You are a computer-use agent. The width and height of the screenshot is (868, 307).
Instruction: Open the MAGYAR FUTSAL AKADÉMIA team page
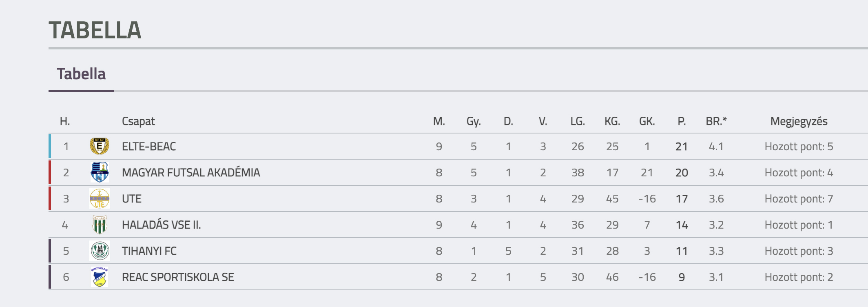[x=191, y=173]
